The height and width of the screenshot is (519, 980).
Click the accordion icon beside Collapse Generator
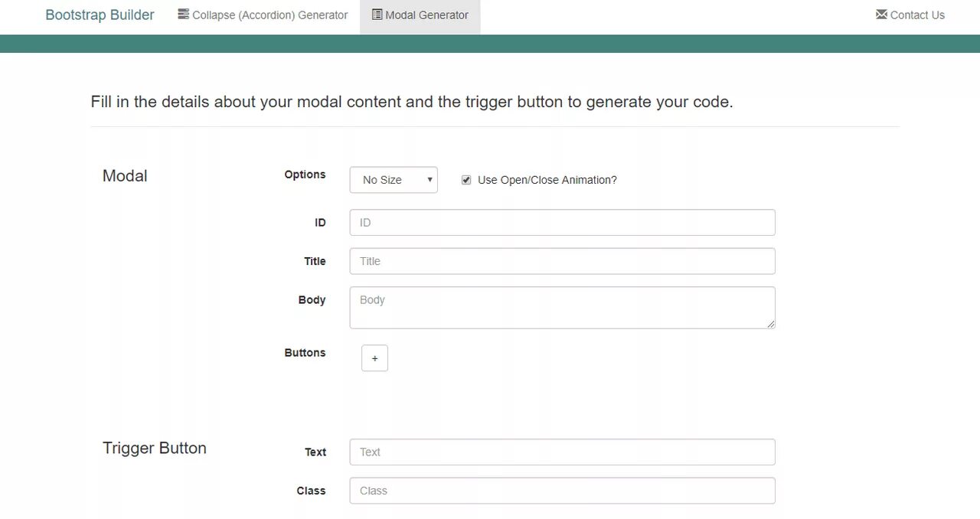183,14
